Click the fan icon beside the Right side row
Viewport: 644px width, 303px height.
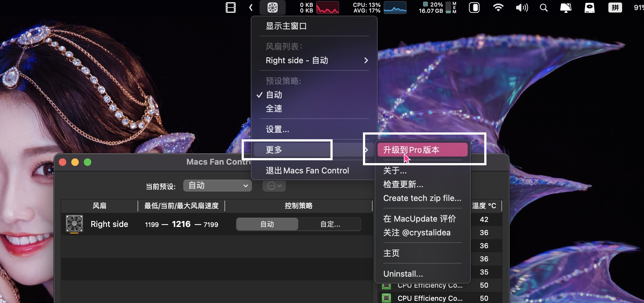coord(74,224)
